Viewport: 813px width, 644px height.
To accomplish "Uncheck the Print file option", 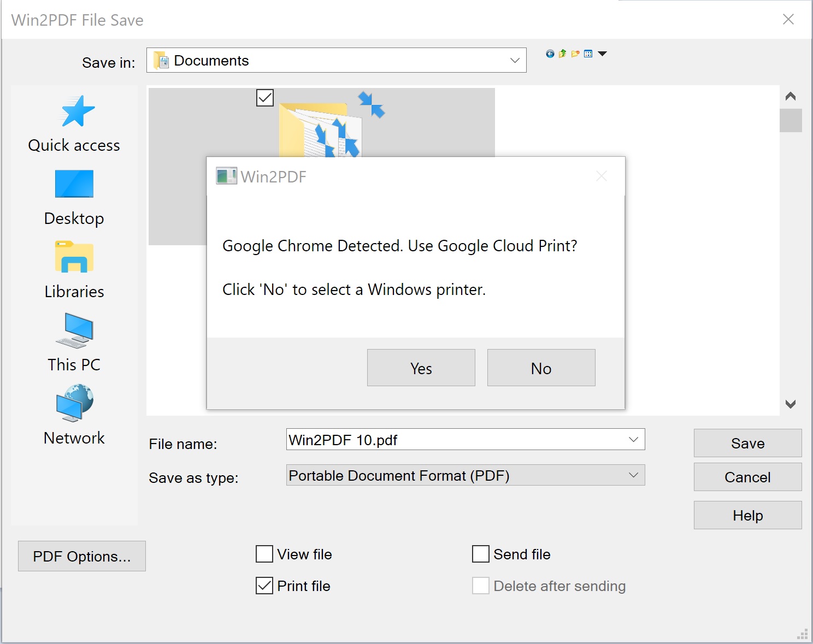I will (x=264, y=585).
